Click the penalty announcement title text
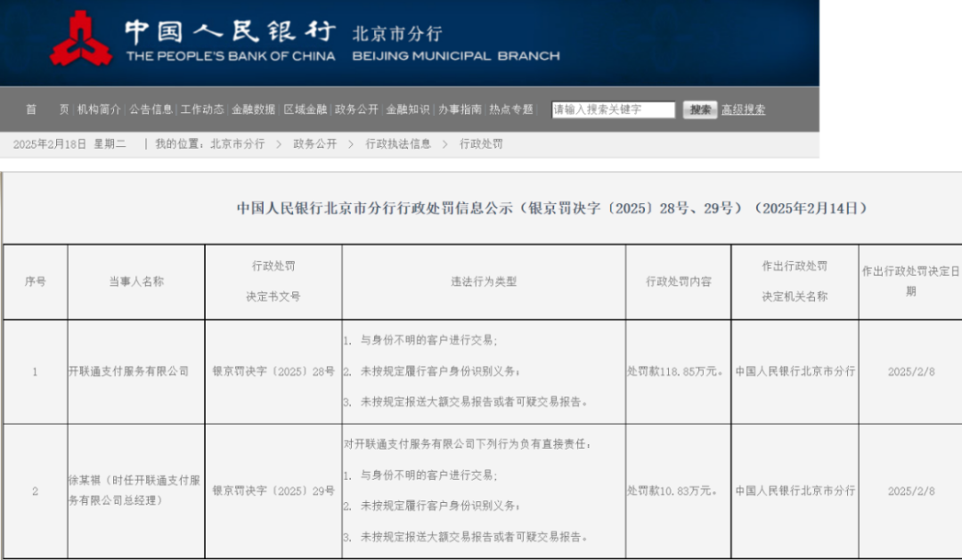Image resolution: width=962 pixels, height=560 pixels. click(553, 207)
